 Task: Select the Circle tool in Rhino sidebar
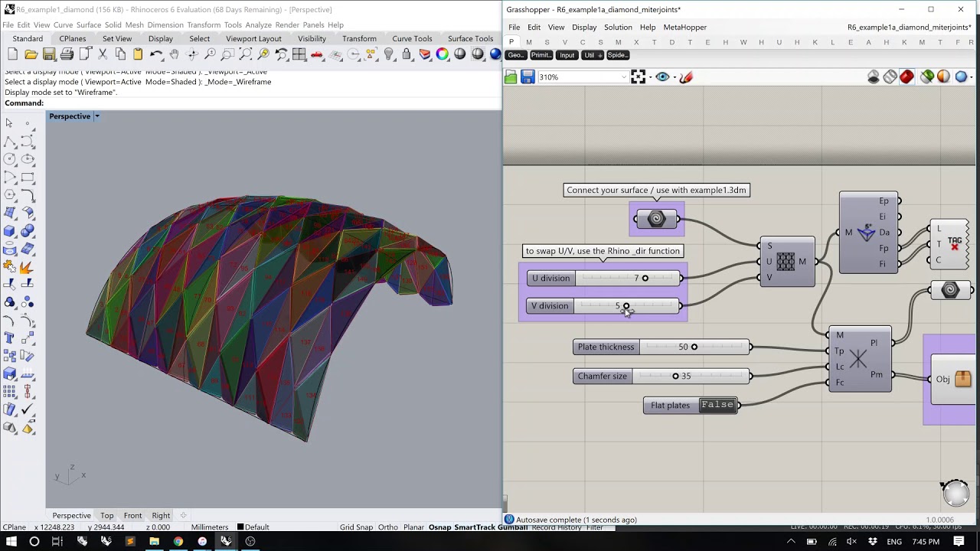[x=9, y=159]
